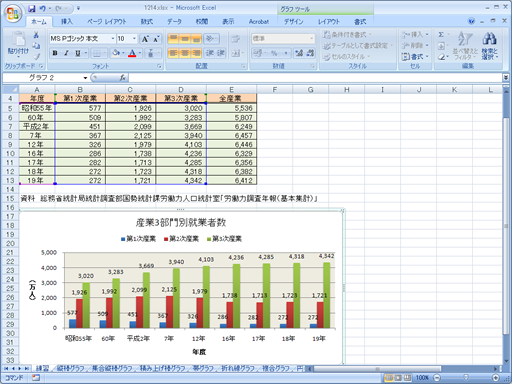
Task: Click the formula bar input field
Action: (315, 78)
